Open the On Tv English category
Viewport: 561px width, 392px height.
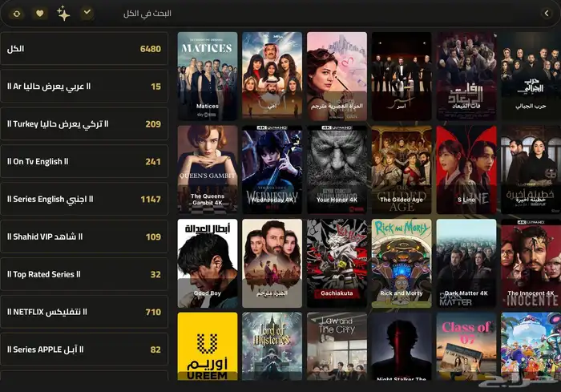pyautogui.click(x=84, y=161)
